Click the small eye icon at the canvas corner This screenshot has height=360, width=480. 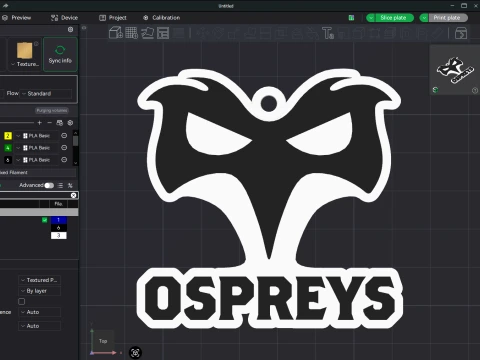(x=84, y=28)
